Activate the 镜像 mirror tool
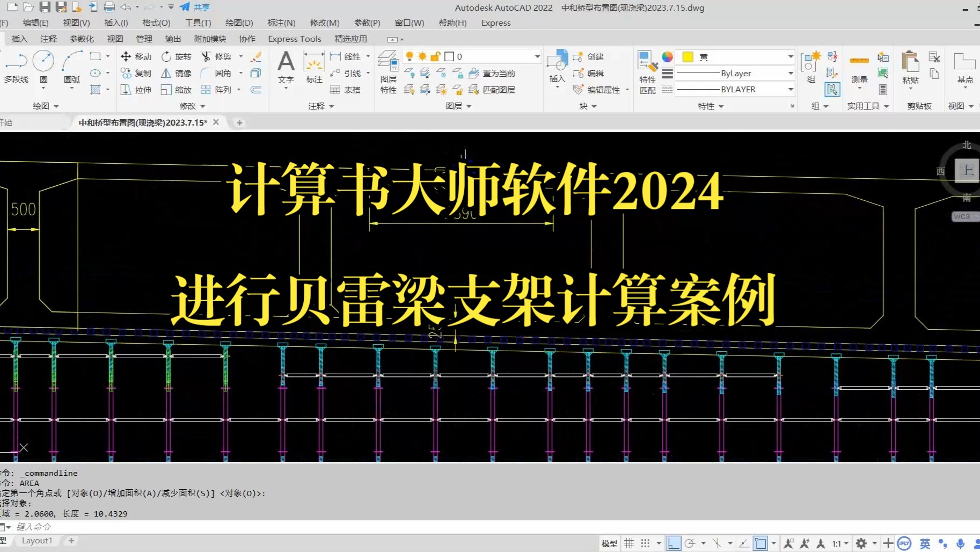The width and height of the screenshot is (980, 552). tap(177, 73)
